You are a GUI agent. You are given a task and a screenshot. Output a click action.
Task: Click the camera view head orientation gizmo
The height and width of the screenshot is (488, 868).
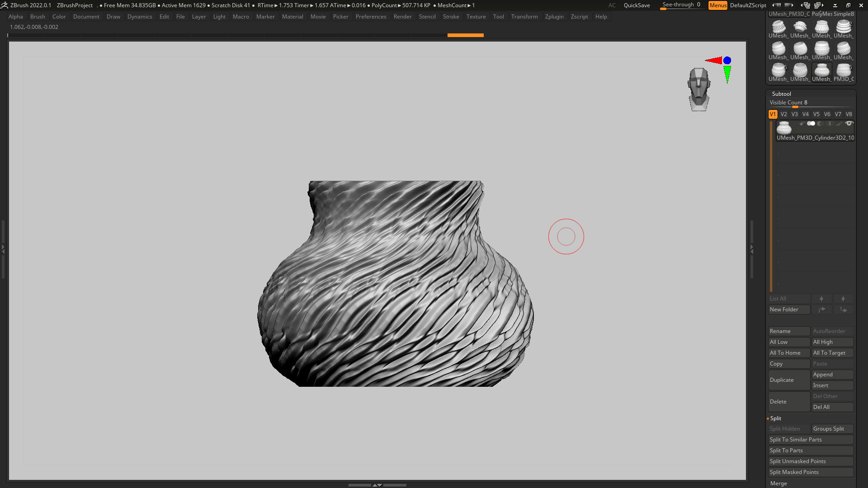pos(699,89)
